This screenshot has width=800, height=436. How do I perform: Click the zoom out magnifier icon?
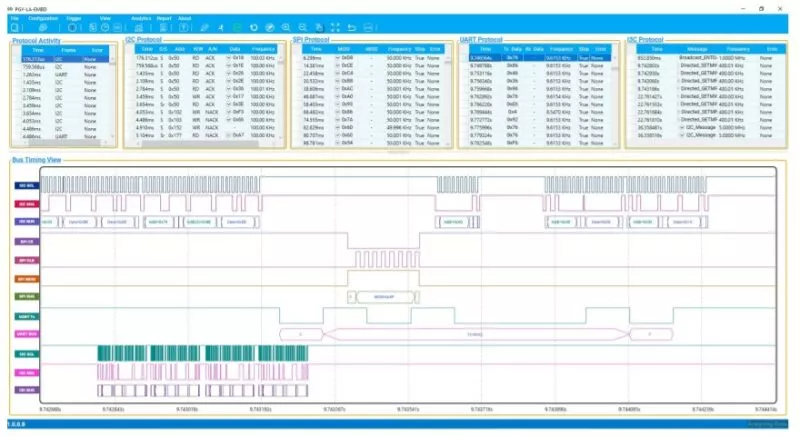pos(303,27)
